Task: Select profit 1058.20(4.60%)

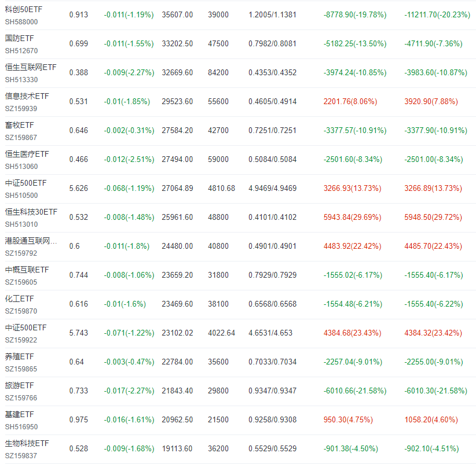Action: click(x=431, y=419)
